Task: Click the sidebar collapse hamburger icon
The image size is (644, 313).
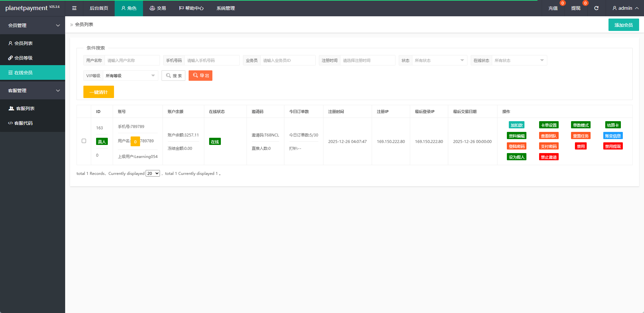Action: pyautogui.click(x=74, y=8)
